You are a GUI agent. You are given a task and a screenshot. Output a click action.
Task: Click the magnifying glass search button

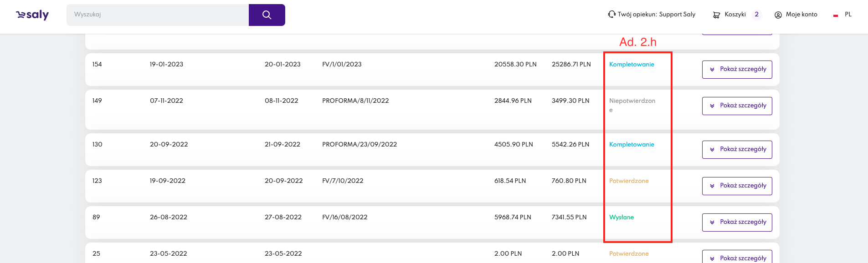(x=267, y=15)
